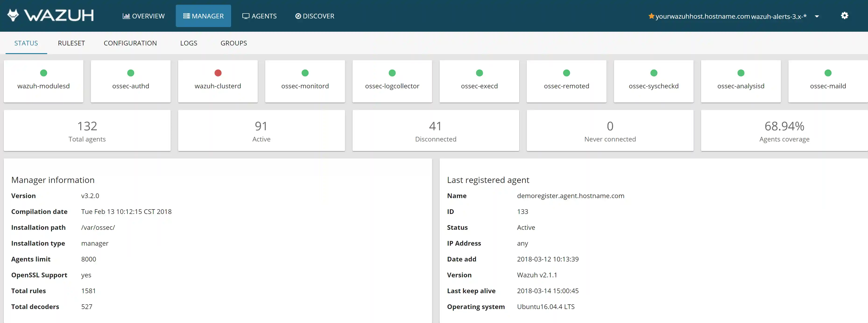Click the star icon beside the hostname

click(651, 16)
